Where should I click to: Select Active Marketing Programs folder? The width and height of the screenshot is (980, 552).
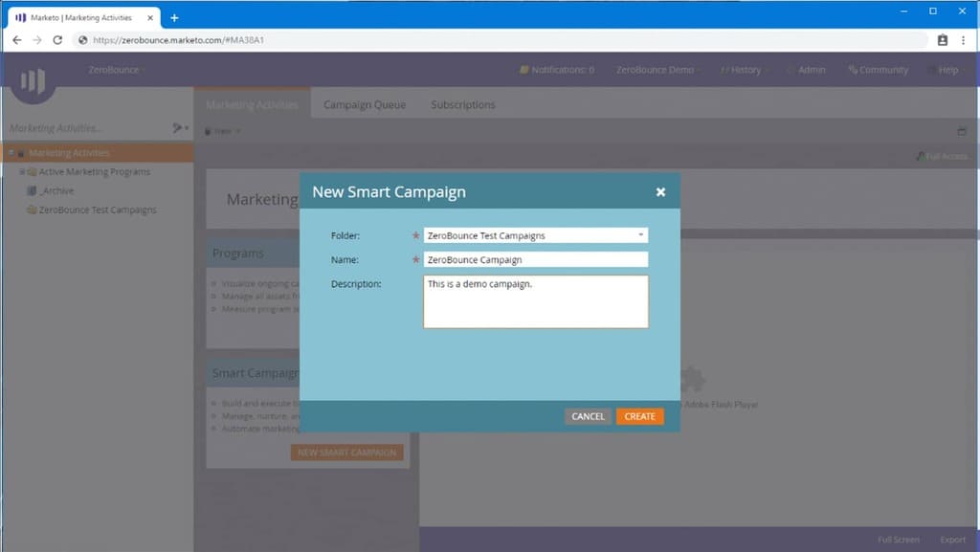tap(94, 171)
